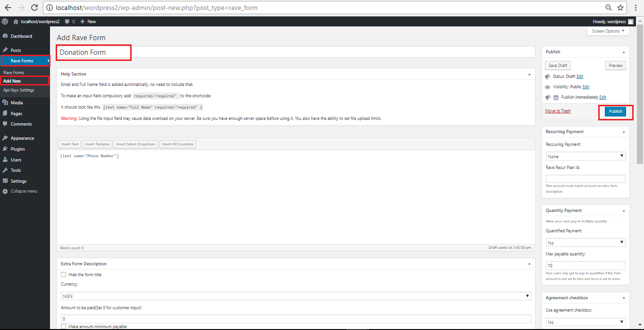Open the comments bubble in the admin bar
This screenshot has height=330, width=644.
tap(67, 22)
